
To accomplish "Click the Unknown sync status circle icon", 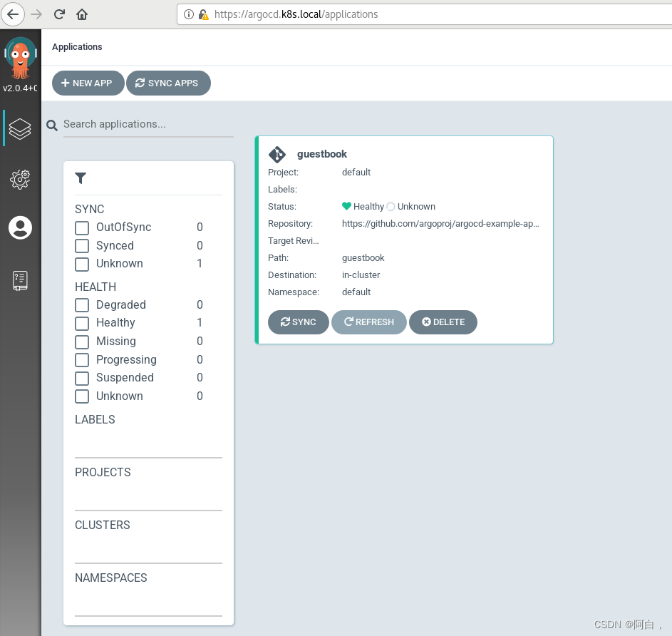I will (391, 207).
